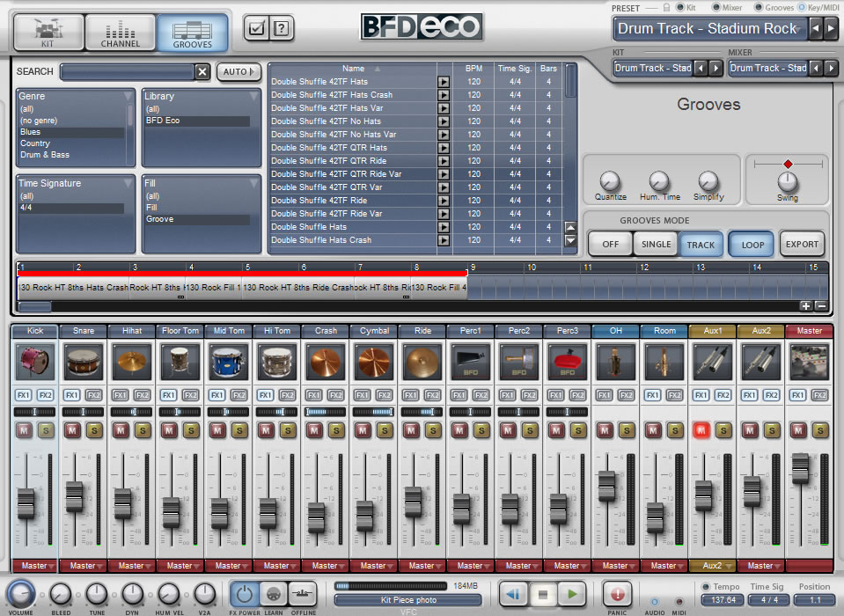Select the Master channel image
Image resolution: width=844 pixels, height=616 pixels.
coord(810,362)
